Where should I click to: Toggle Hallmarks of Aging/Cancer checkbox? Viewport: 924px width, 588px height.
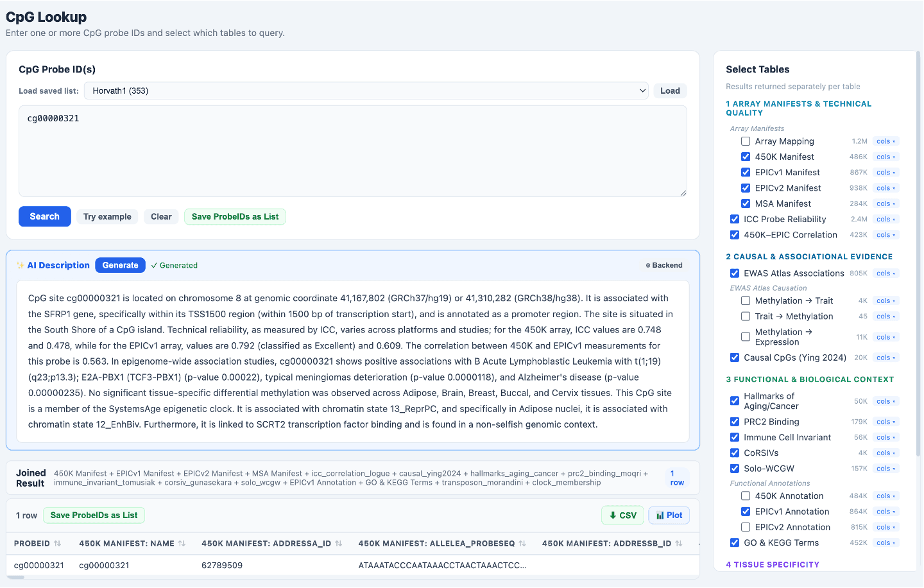pyautogui.click(x=735, y=401)
